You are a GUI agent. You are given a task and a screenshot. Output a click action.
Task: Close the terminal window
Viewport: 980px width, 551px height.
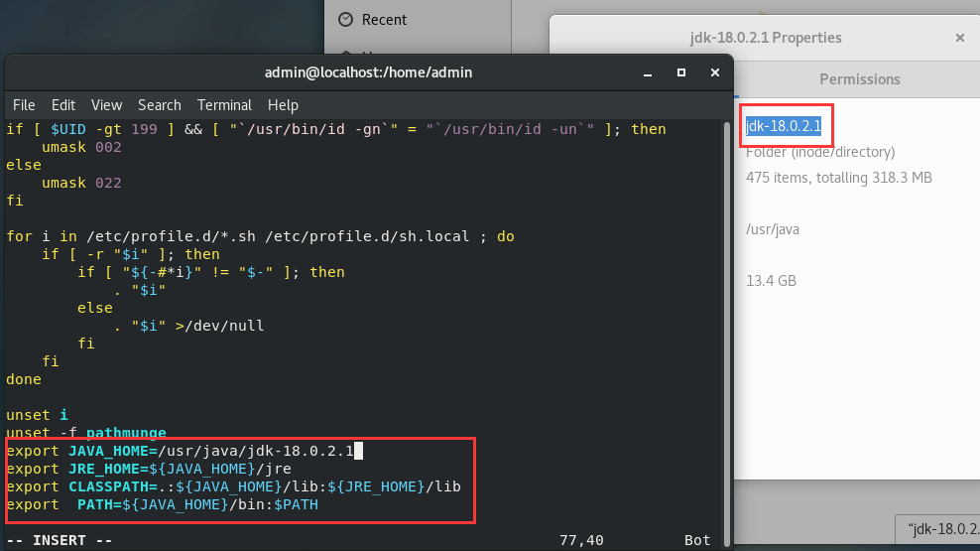point(715,72)
